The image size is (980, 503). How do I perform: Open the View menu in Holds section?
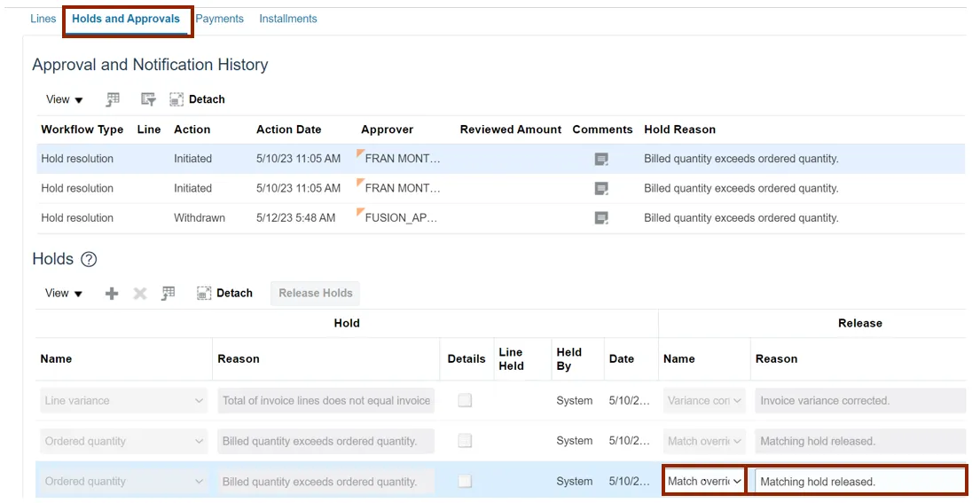coord(64,294)
